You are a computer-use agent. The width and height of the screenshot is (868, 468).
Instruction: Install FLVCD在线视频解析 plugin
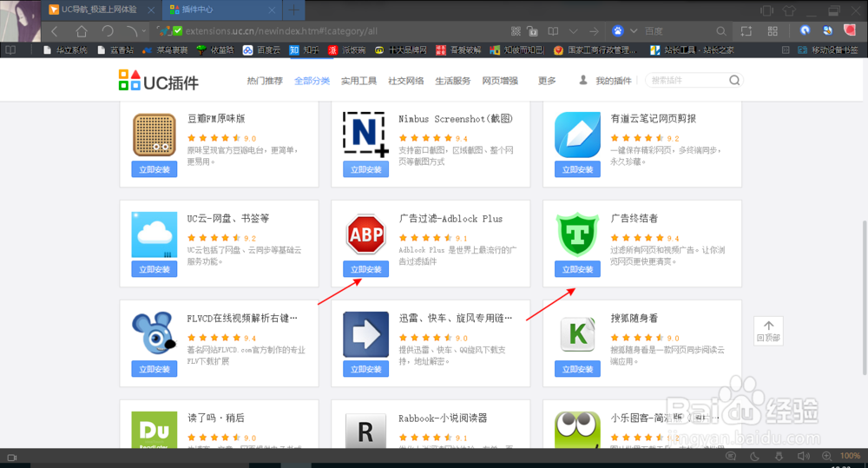click(x=155, y=369)
